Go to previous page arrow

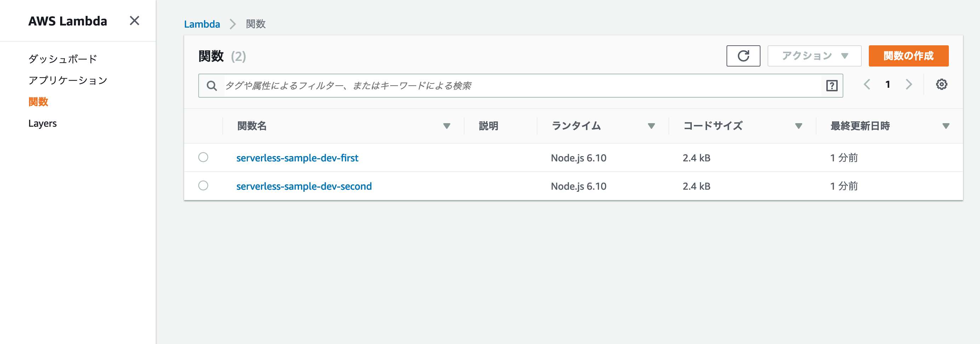[867, 84]
